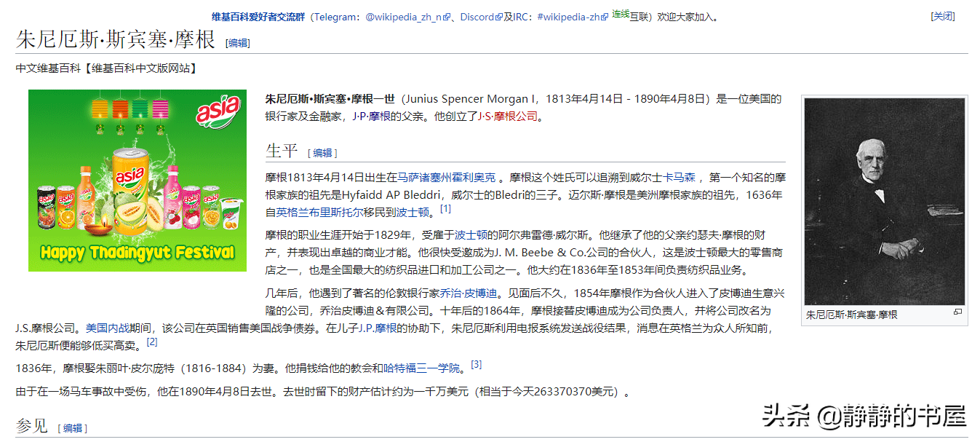Open the #wikipedia-zh IRC channel link
The height and width of the screenshot is (442, 980).
[573, 17]
